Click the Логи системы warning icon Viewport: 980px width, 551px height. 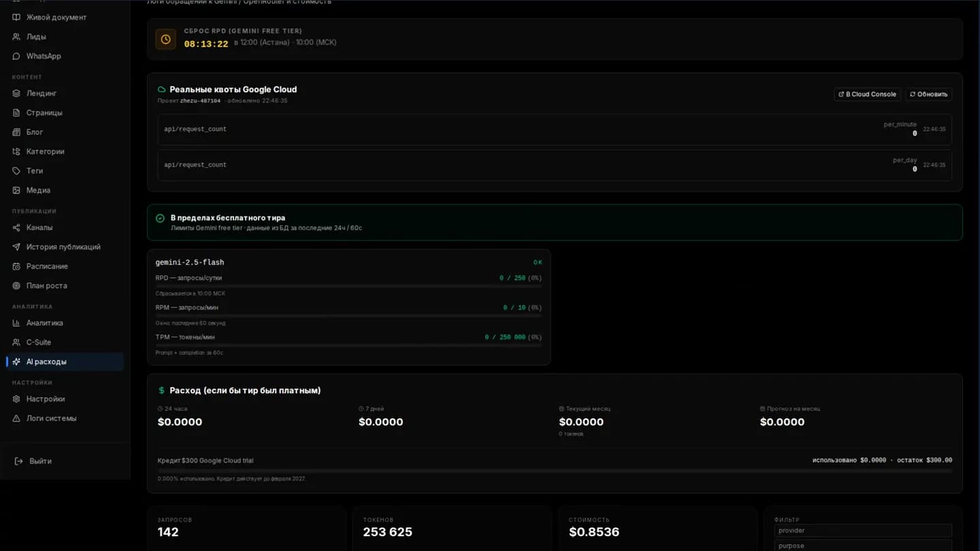tap(16, 418)
